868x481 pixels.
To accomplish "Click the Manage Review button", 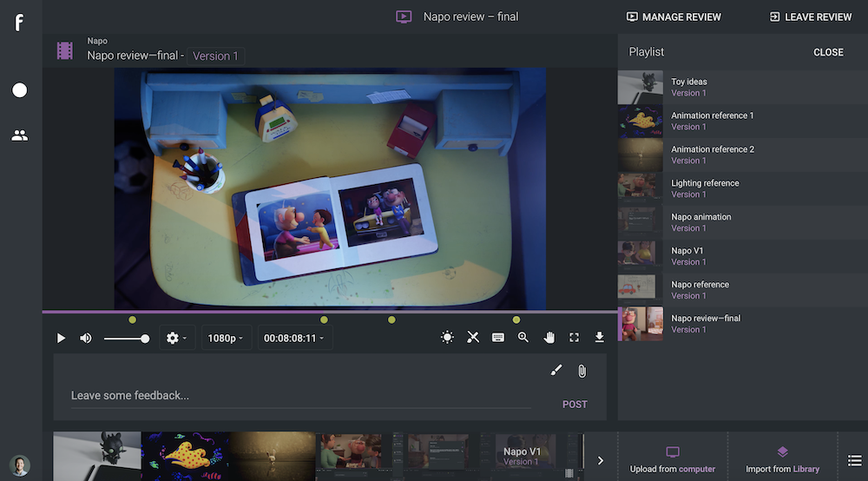I will [x=674, y=16].
